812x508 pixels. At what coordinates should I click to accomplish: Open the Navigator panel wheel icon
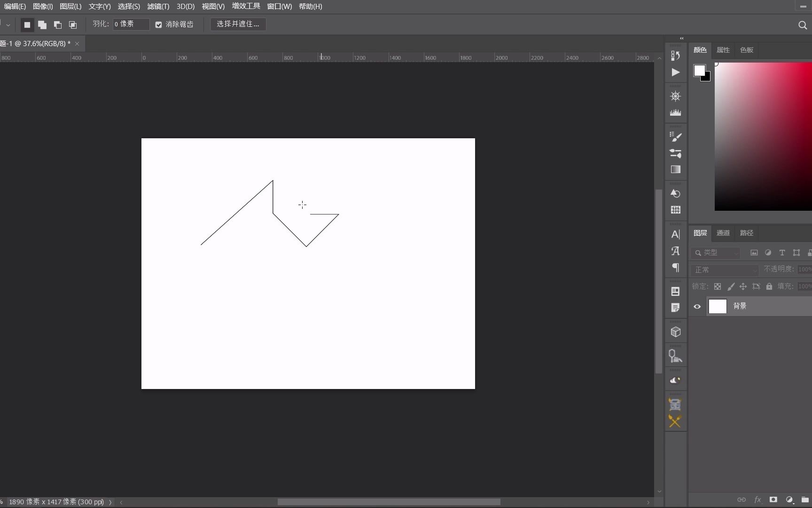675,96
